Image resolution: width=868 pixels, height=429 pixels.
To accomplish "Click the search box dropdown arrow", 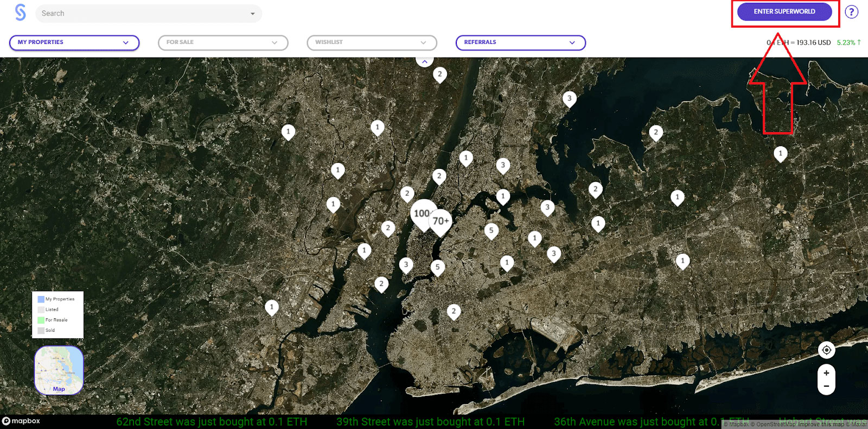I will pos(252,14).
